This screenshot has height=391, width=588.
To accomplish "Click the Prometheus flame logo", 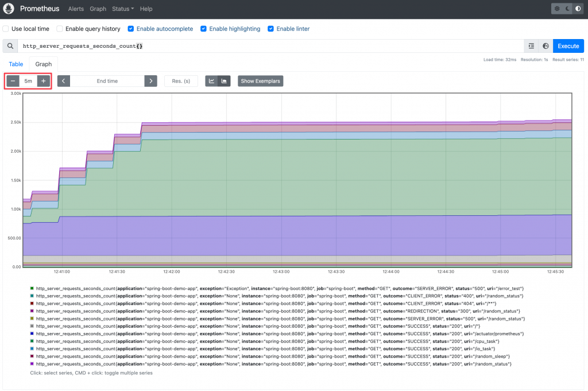I will [9, 8].
